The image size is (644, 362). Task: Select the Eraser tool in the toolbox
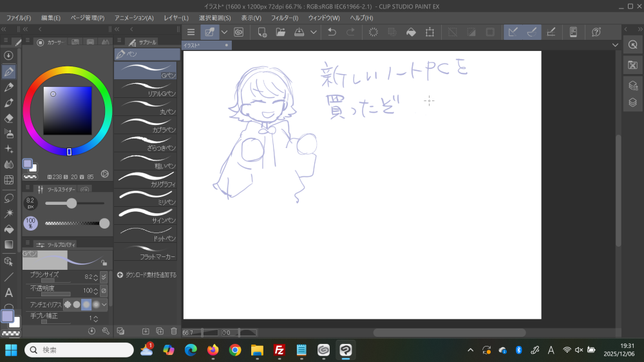pos(9,118)
